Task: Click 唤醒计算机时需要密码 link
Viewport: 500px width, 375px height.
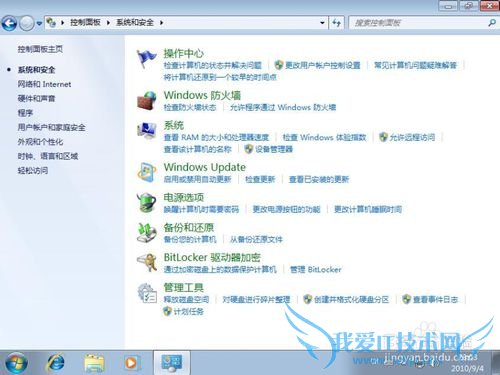Action: click(x=201, y=209)
